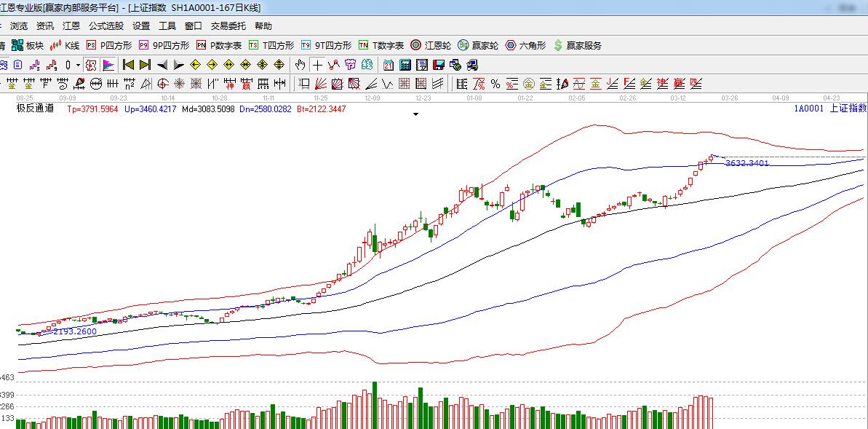Click the 3632.3401 price label on chart
Image resolution: width=868 pixels, height=429 pixels.
coord(746,163)
